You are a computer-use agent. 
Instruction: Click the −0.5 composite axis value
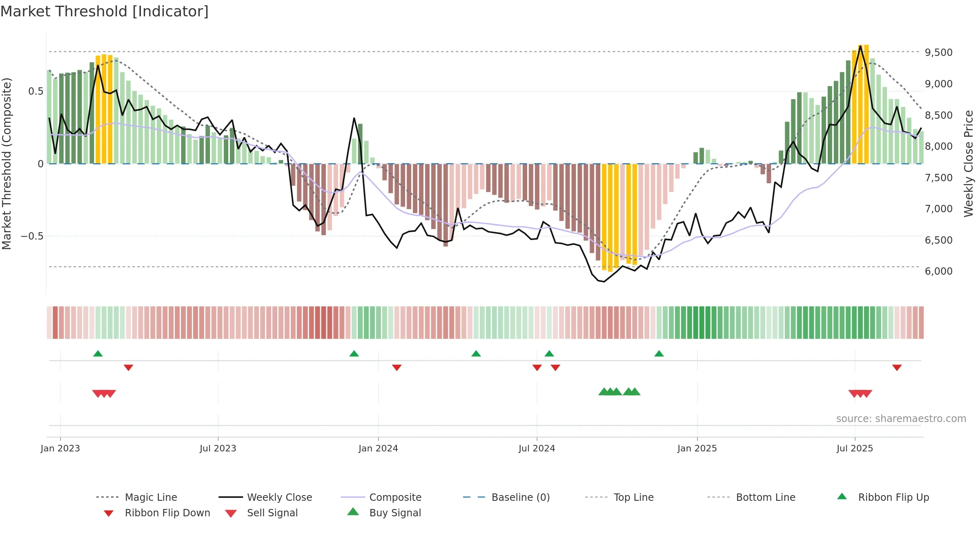click(32, 236)
